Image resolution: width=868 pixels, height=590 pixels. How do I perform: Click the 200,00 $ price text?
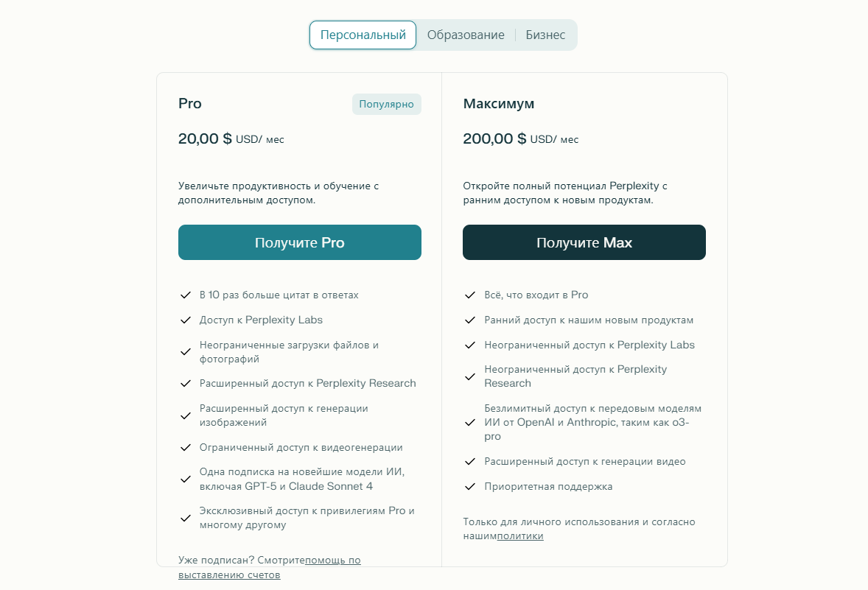click(494, 138)
